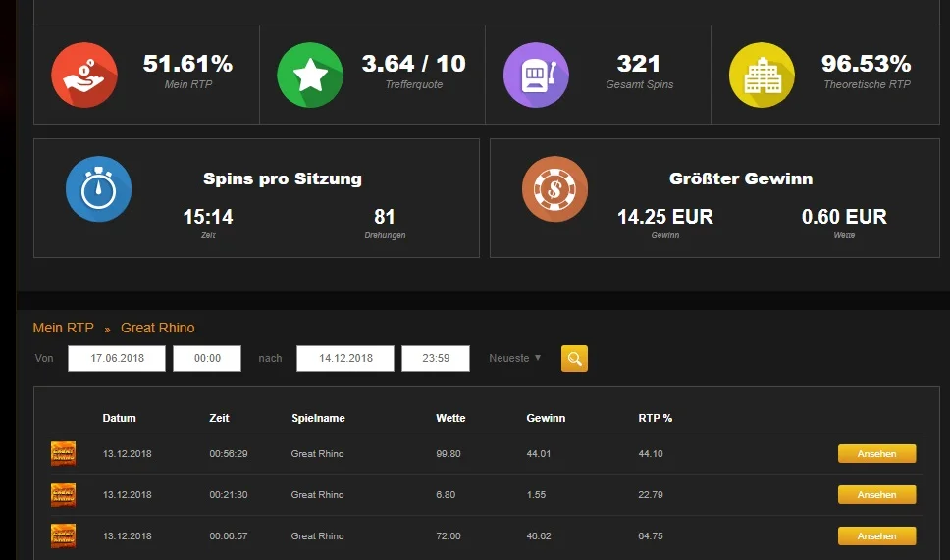Click the Great Rhino breadcrumb link
Image resolution: width=950 pixels, height=560 pixels.
(x=158, y=328)
